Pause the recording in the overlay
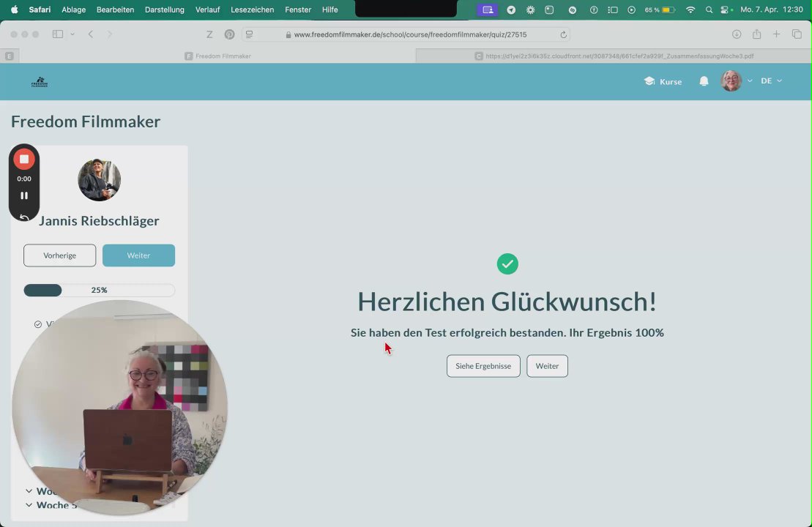The width and height of the screenshot is (812, 527). 24,195
